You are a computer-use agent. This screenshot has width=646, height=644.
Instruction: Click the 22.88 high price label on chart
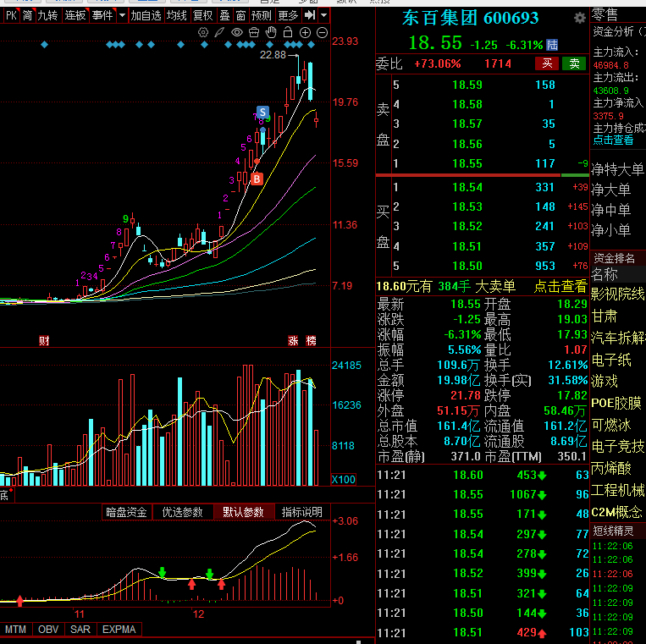[x=273, y=55]
